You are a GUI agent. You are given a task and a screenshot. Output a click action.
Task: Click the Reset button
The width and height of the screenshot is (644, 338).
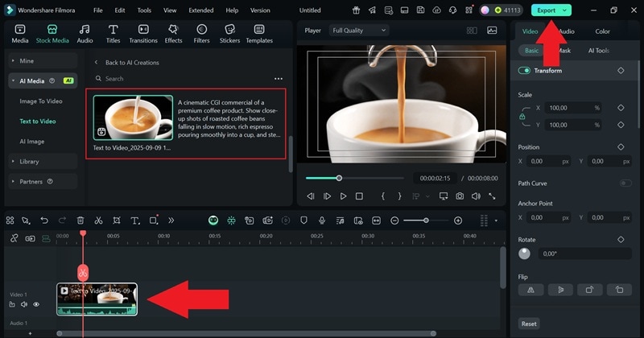(529, 324)
